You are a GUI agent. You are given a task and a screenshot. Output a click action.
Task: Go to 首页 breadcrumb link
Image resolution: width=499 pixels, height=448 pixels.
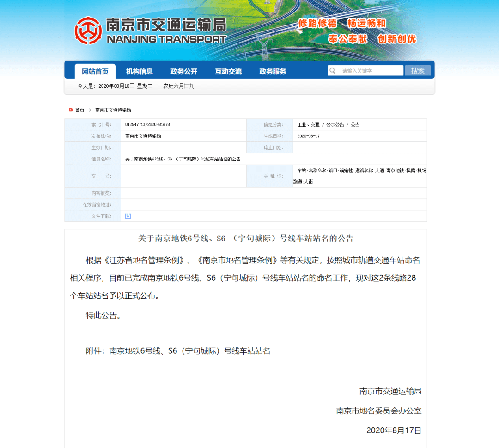79,110
